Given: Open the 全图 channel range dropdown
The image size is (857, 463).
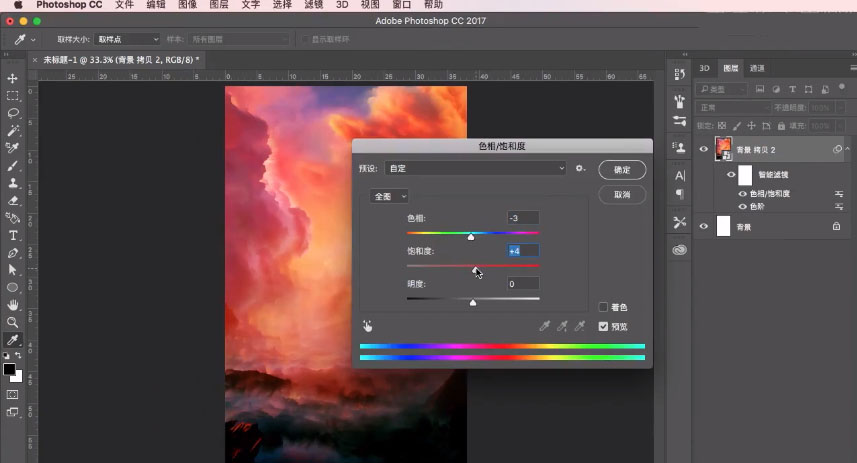Looking at the screenshot, I should [389, 196].
